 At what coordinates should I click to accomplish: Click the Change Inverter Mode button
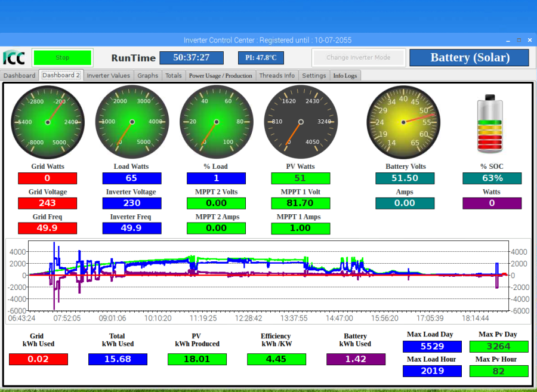pos(358,58)
